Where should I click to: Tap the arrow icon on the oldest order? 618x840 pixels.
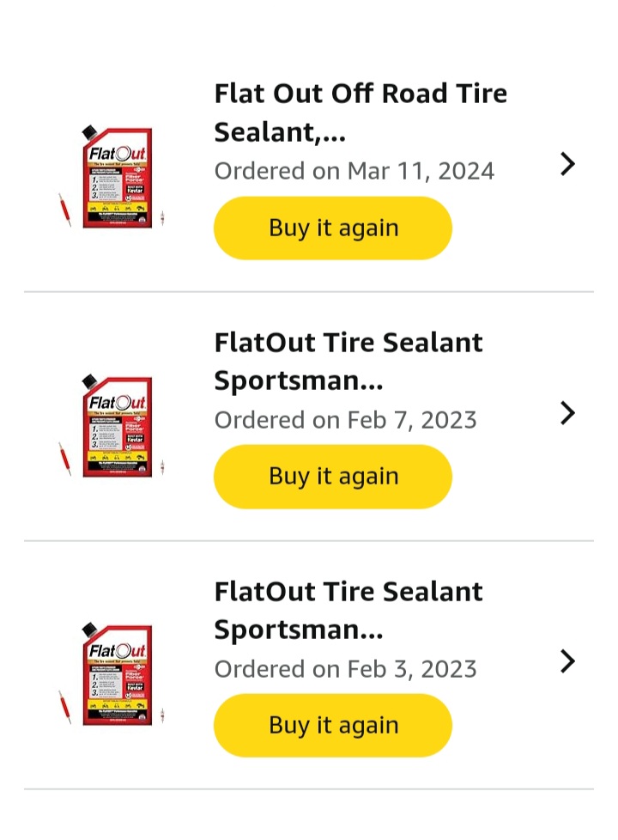click(567, 661)
